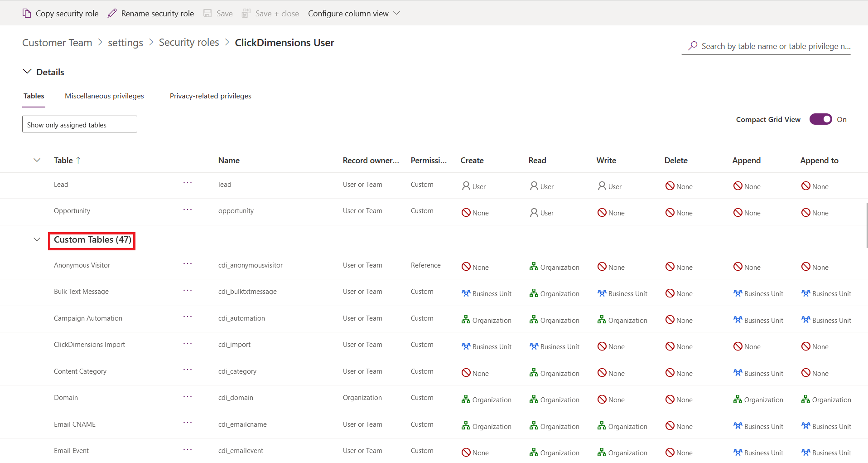Click Email Event Write Organization cell
Screen dimensions: 868x463
[x=622, y=452]
